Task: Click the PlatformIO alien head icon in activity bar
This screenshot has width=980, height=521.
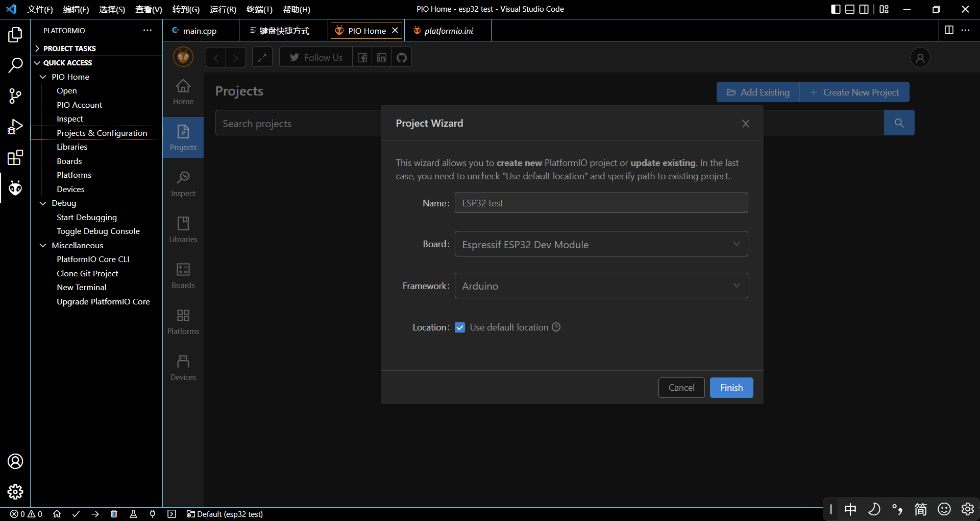Action: [x=15, y=188]
